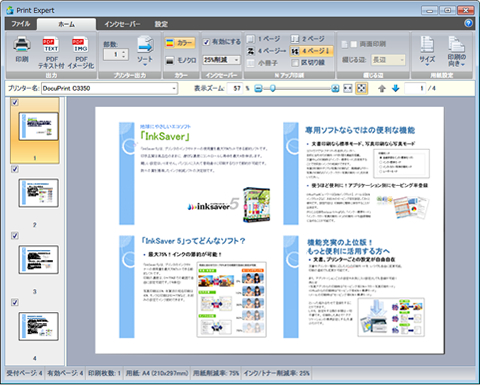Click the 用紙削減率: 75% status entry
Viewport: 480px width, 385px height.
(x=216, y=373)
